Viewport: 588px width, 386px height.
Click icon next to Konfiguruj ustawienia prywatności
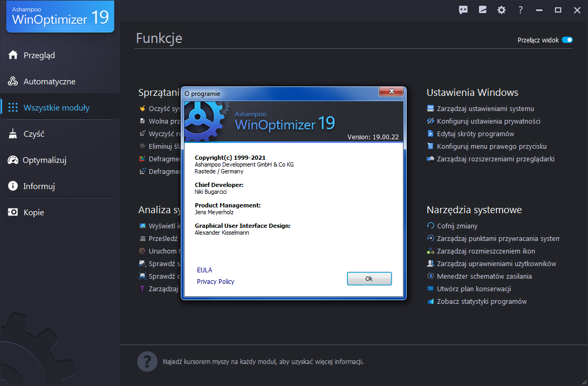430,120
